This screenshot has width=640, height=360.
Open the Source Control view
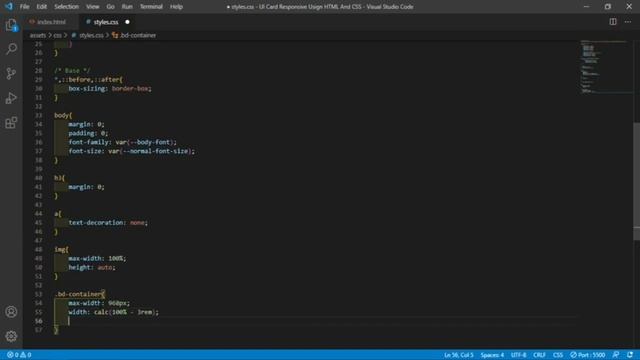tap(11, 73)
